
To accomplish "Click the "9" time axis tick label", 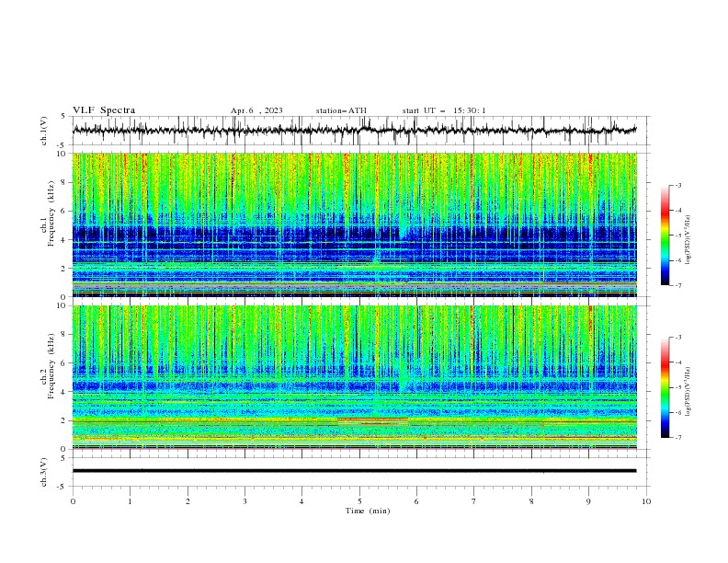I will click(588, 501).
